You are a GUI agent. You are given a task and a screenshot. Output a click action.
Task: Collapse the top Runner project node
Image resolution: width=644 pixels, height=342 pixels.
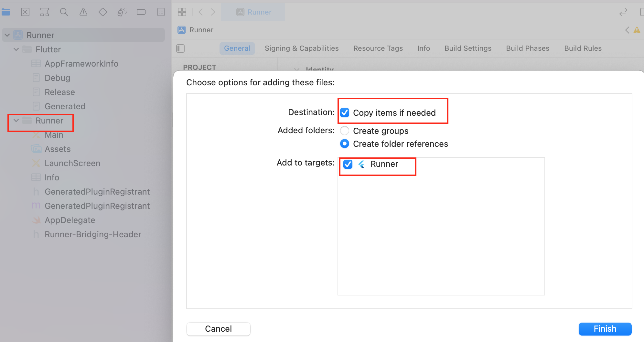tap(7, 35)
